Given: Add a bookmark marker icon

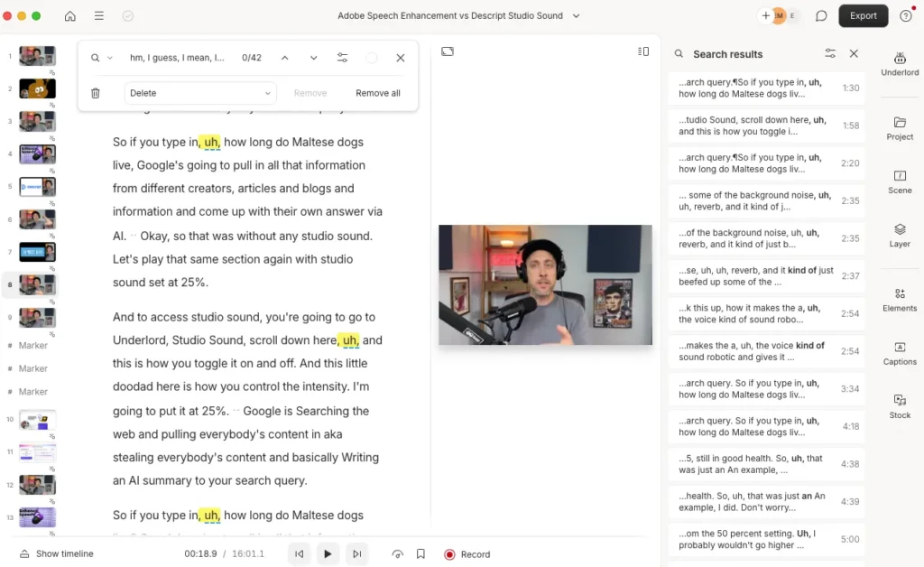Looking at the screenshot, I should click(x=420, y=554).
